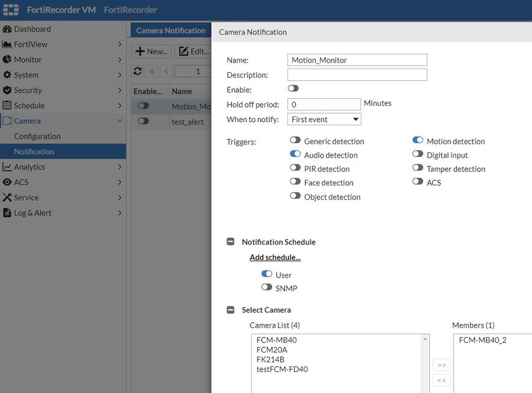Click the Edit button
Viewport: 532px width, 393px height.
click(x=194, y=51)
